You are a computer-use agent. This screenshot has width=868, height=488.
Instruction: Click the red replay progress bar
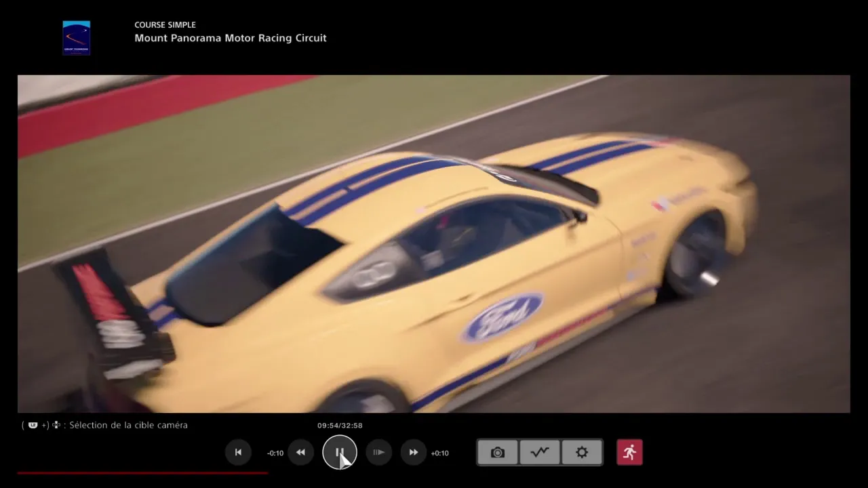pos(142,473)
